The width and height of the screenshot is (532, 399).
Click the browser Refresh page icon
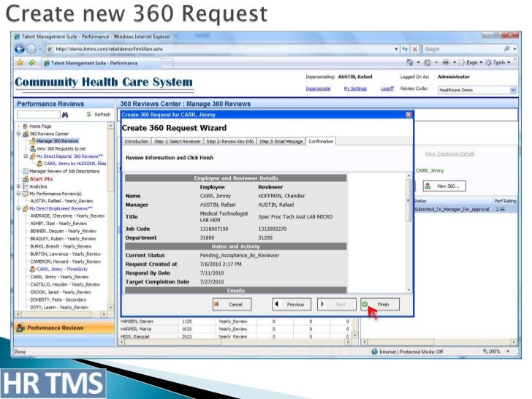tap(405, 49)
